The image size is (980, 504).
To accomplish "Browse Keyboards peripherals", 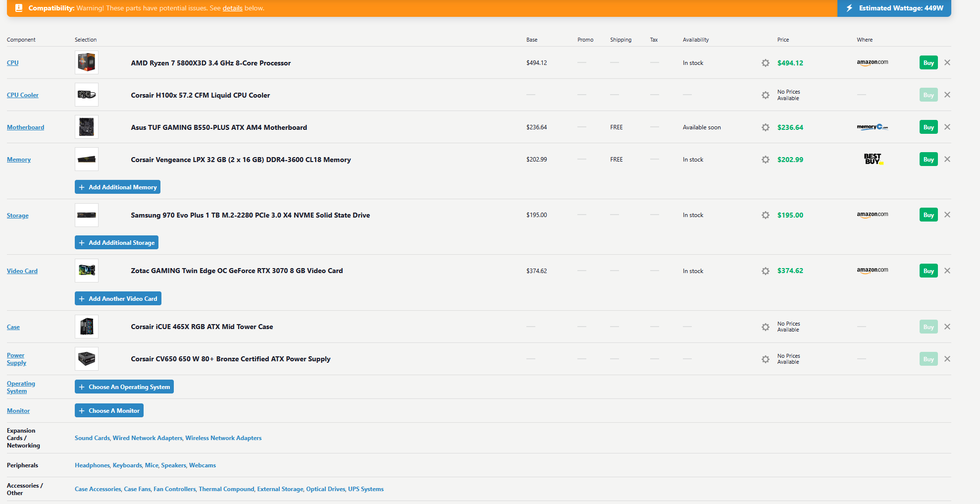I will click(127, 465).
